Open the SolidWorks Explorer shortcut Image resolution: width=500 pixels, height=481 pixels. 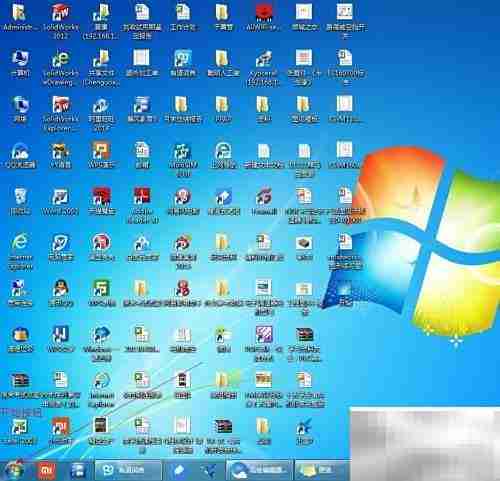click(61, 113)
